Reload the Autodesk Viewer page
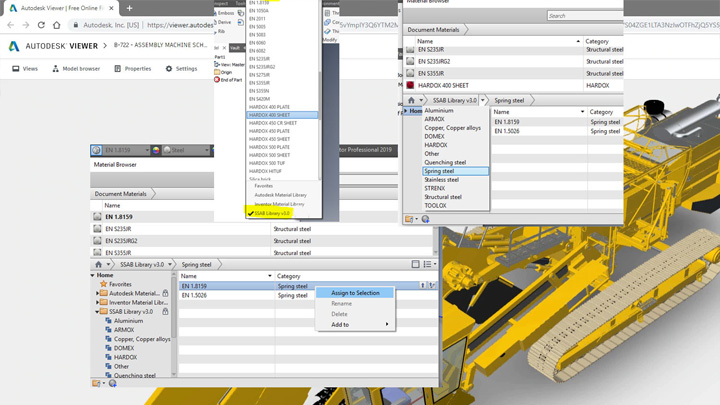 point(41,25)
